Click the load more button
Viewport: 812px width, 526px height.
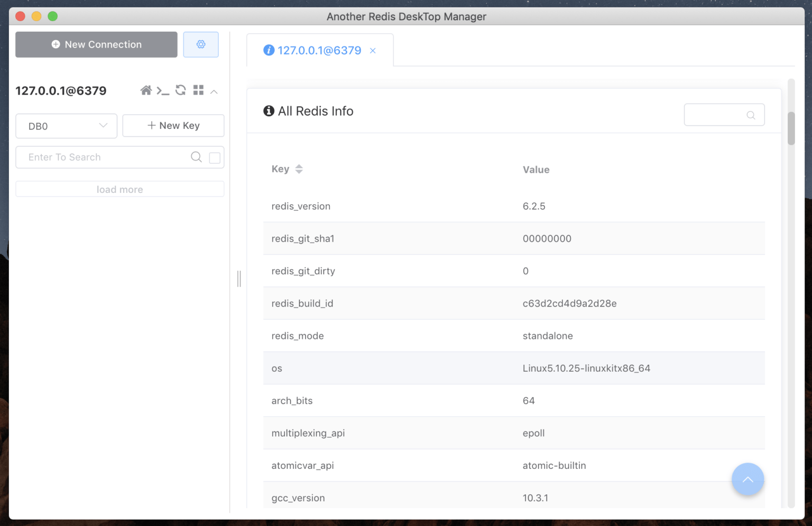120,189
